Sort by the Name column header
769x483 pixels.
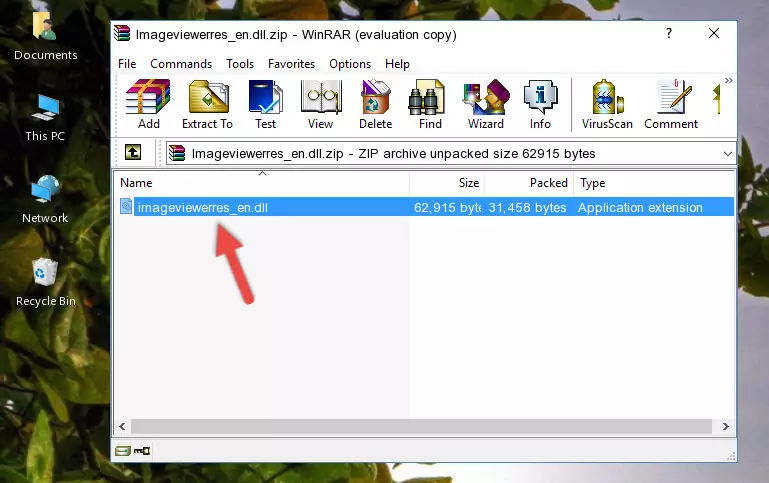tap(262, 182)
